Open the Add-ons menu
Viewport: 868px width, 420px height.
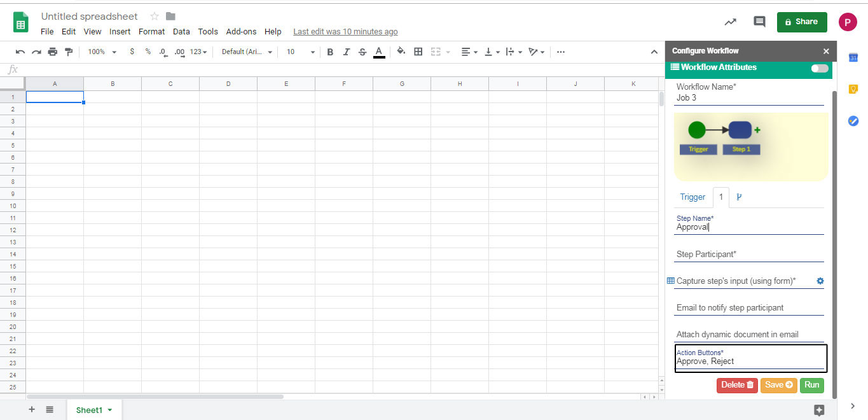[242, 31]
